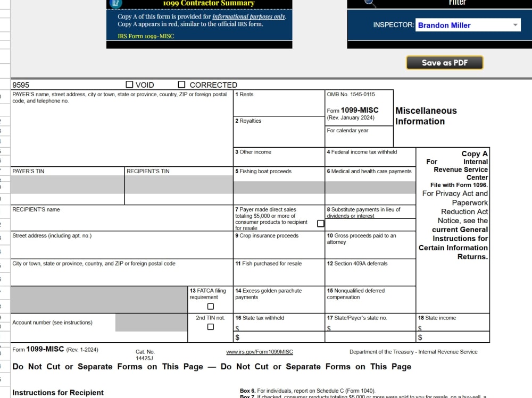Screen dimensions: 532x398
Task: Click the 'File with Form 1096.' text
Action: pyautogui.click(x=459, y=185)
